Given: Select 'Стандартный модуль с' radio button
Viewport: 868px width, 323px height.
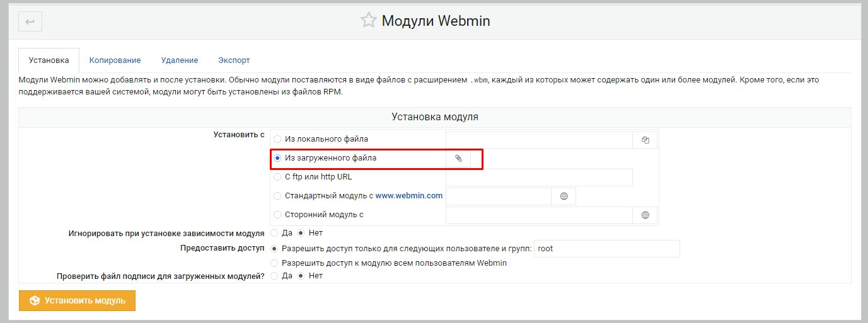Looking at the screenshot, I should 277,196.
